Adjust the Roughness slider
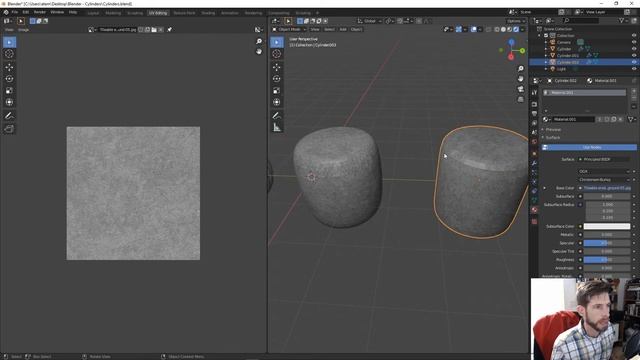The image size is (640, 360). [607, 260]
